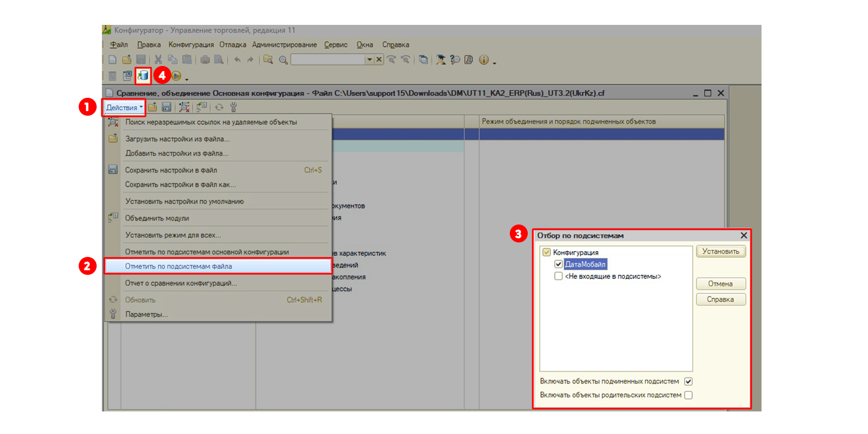The image size is (868, 434).
Task: Start debugging with the play icon
Action: (x=176, y=75)
